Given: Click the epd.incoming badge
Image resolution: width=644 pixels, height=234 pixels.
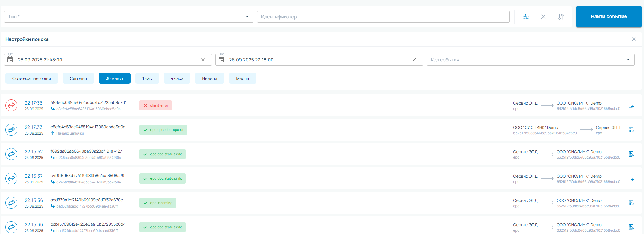Looking at the screenshot, I should [158, 203].
